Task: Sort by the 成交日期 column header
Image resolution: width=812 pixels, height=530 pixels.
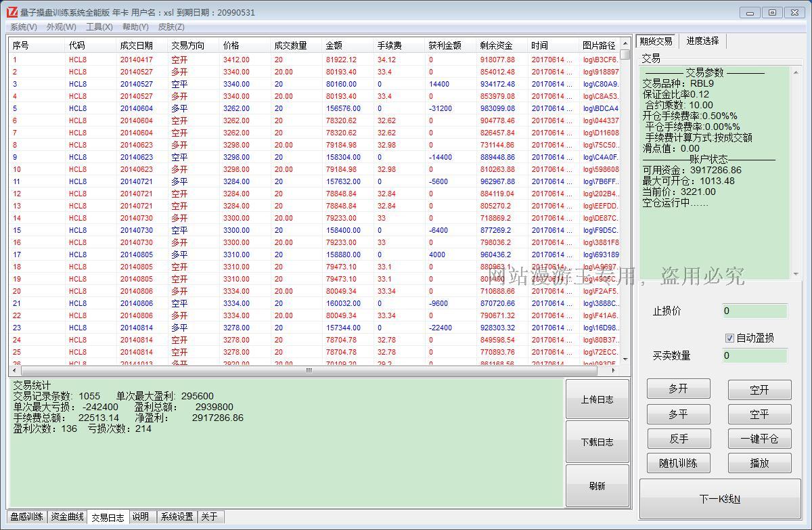Action: tap(143, 45)
